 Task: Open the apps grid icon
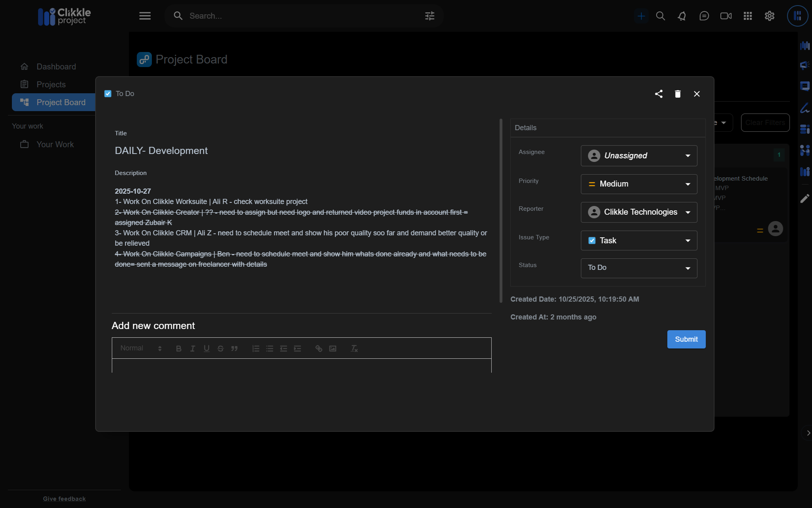click(x=748, y=16)
